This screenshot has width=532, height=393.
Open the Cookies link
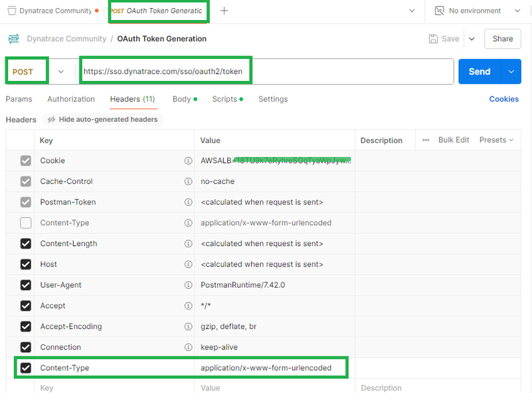point(504,99)
